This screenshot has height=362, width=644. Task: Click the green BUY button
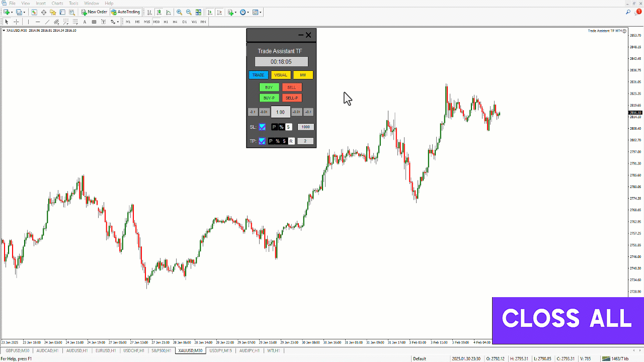269,87
